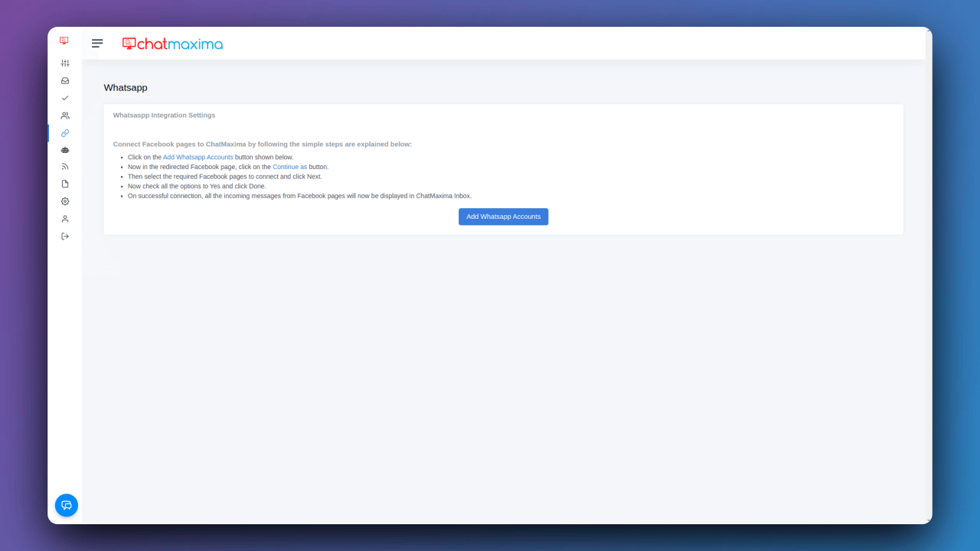The height and width of the screenshot is (551, 980).
Task: Click the logout arrow icon
Action: [65, 236]
